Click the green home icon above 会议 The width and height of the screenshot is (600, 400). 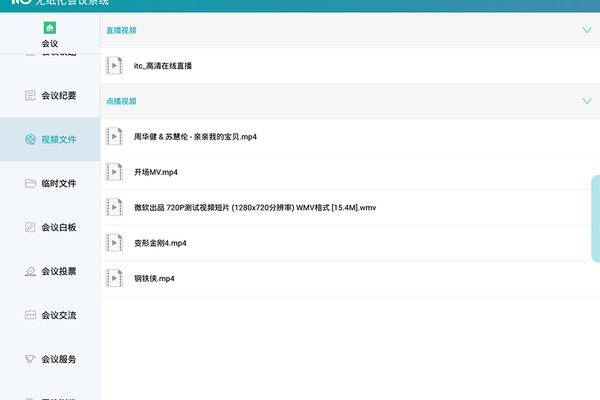coord(49,27)
